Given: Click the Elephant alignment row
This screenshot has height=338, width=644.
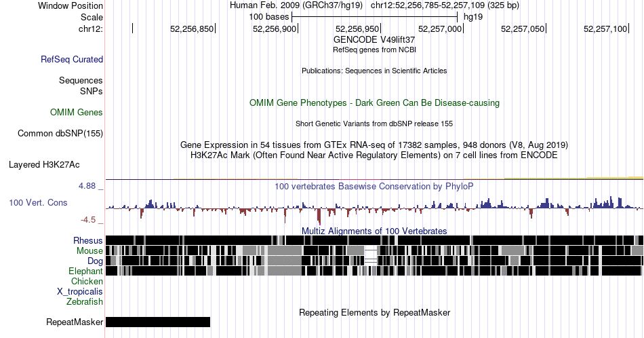Looking at the screenshot, I should (374, 271).
